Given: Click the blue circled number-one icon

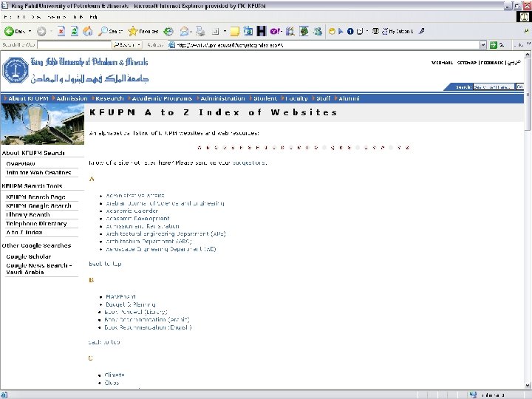Looking at the screenshot, I should (350, 31).
